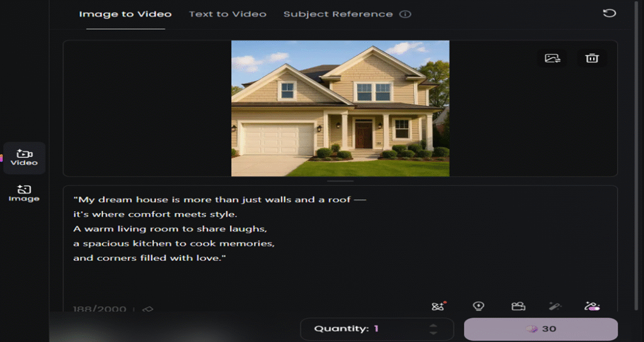Open the Text to Video tab
Screen dimensions: 644x342
point(228,14)
